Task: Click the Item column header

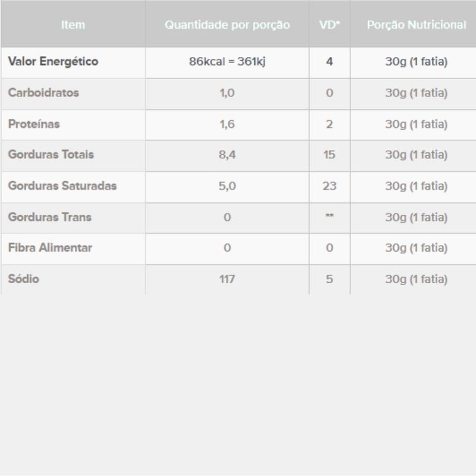Action: (73, 25)
